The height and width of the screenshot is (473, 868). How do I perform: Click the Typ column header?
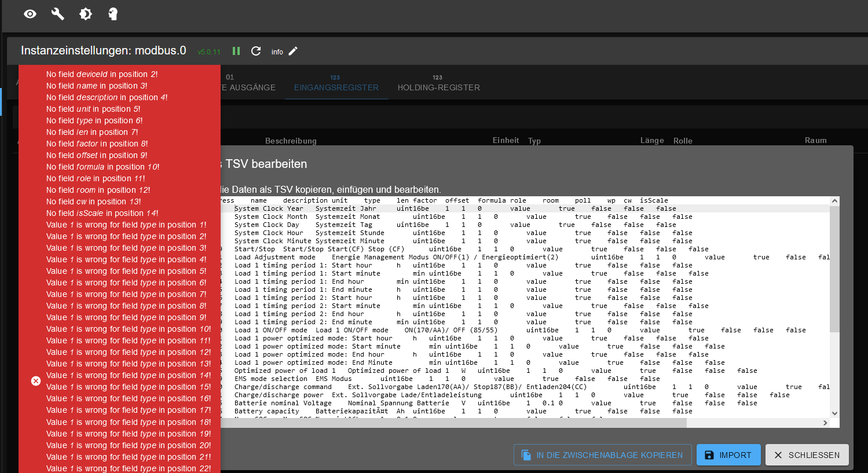[534, 141]
